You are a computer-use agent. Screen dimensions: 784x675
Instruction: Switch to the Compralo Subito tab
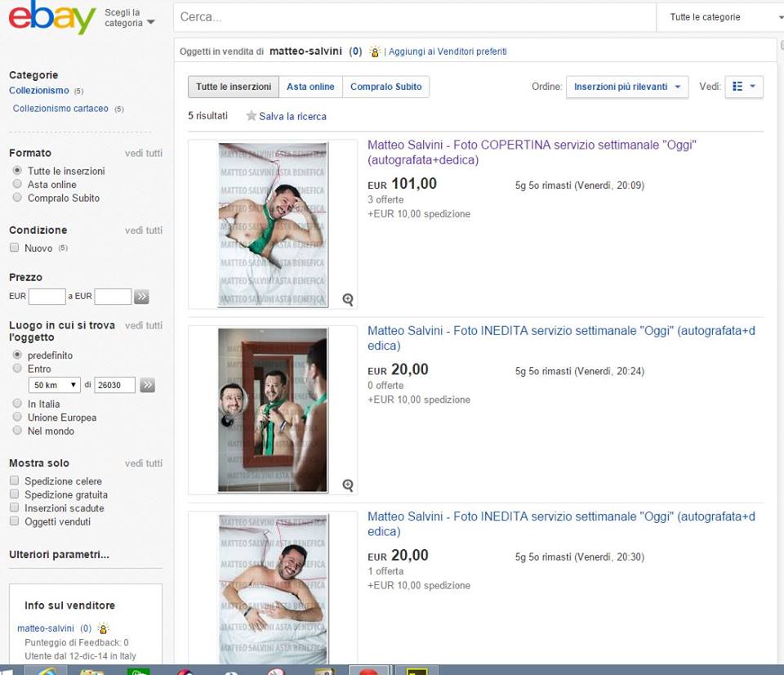(x=385, y=87)
